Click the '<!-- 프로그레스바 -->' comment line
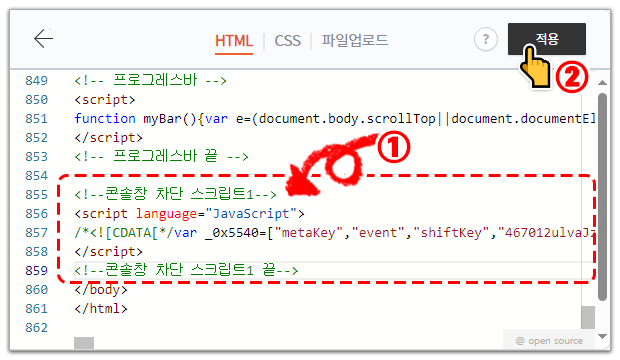Image resolution: width=620 pixels, height=360 pixels. (x=150, y=80)
